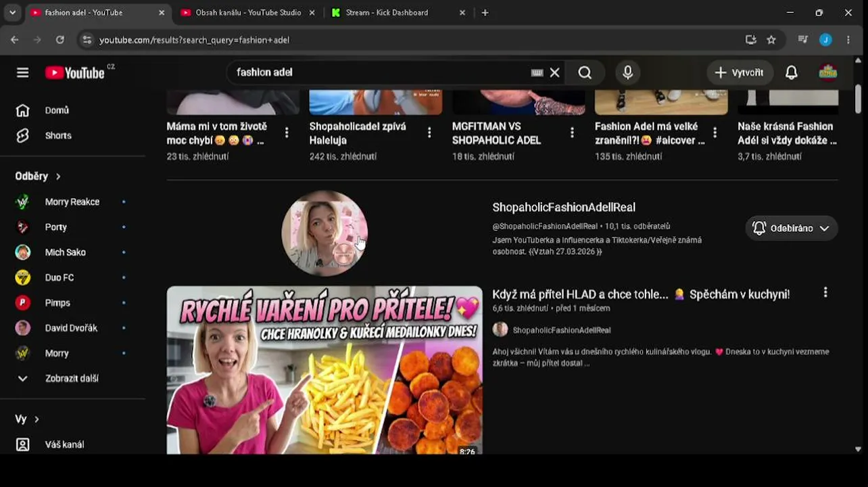The image size is (868, 487).
Task: Open options for "Když má přítel HLAD" video
Action: pyautogui.click(x=825, y=292)
